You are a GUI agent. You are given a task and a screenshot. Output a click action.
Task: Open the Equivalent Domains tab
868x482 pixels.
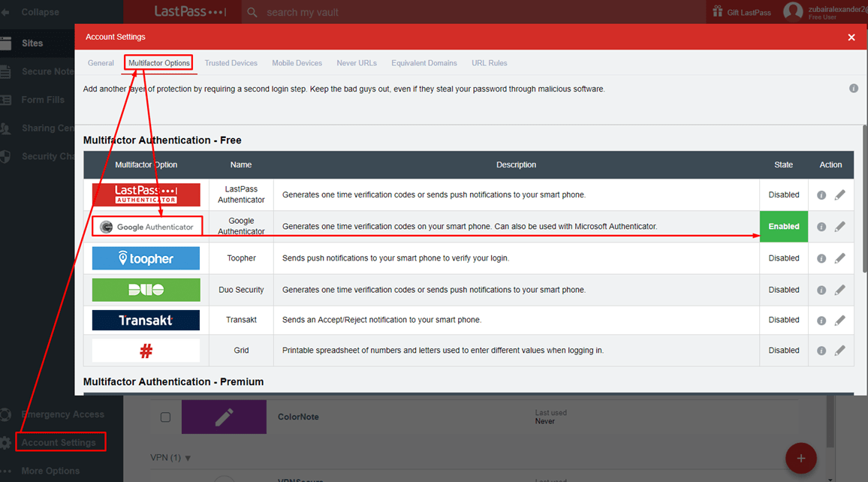point(424,63)
